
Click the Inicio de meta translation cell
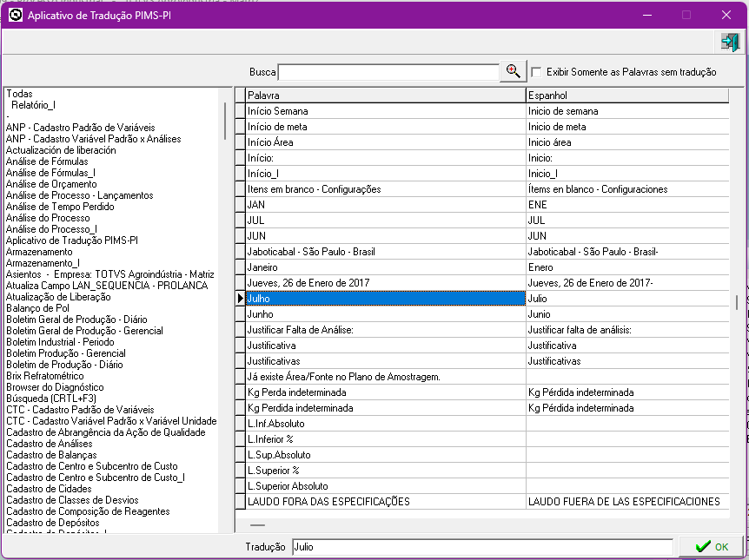pos(627,127)
